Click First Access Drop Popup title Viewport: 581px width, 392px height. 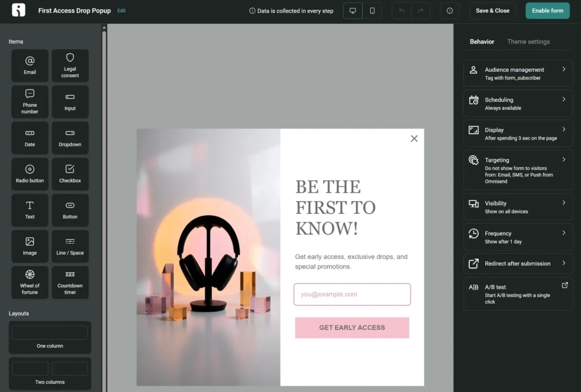[75, 11]
